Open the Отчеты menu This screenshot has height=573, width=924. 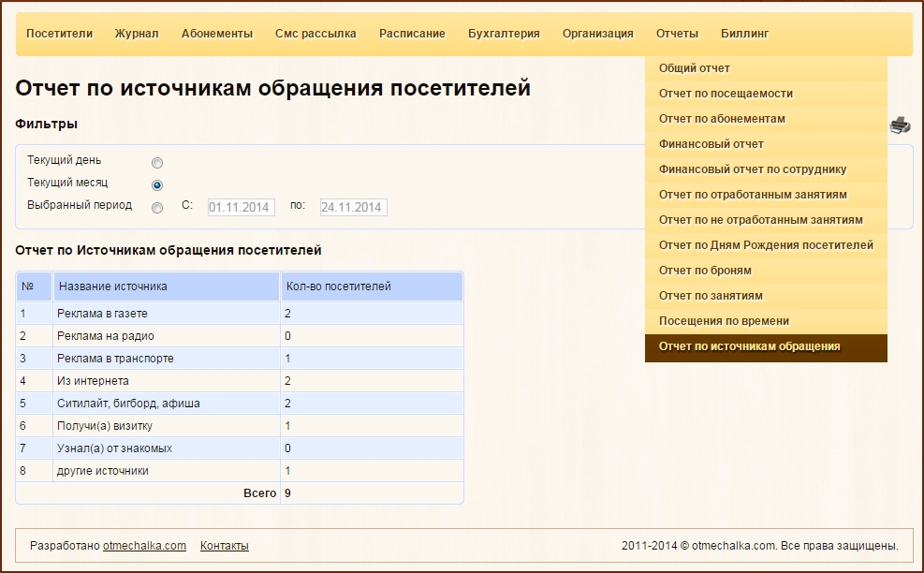point(677,34)
